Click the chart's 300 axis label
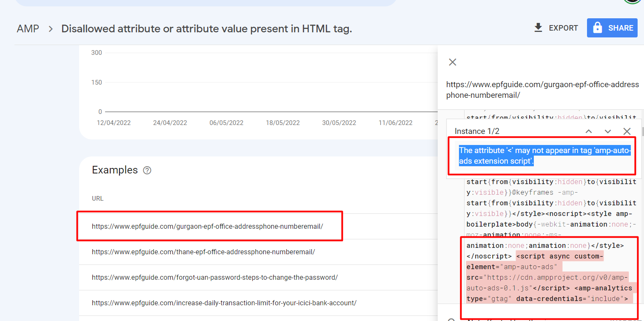The image size is (644, 321). click(97, 53)
